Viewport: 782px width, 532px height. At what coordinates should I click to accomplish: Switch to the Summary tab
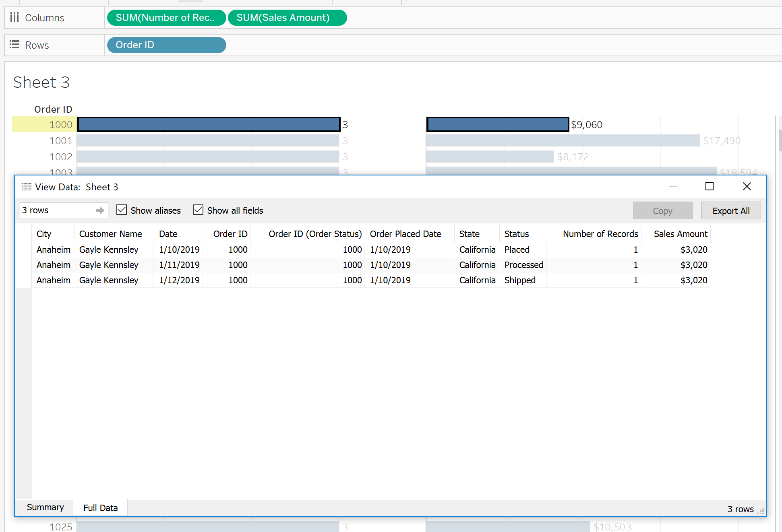click(x=45, y=507)
